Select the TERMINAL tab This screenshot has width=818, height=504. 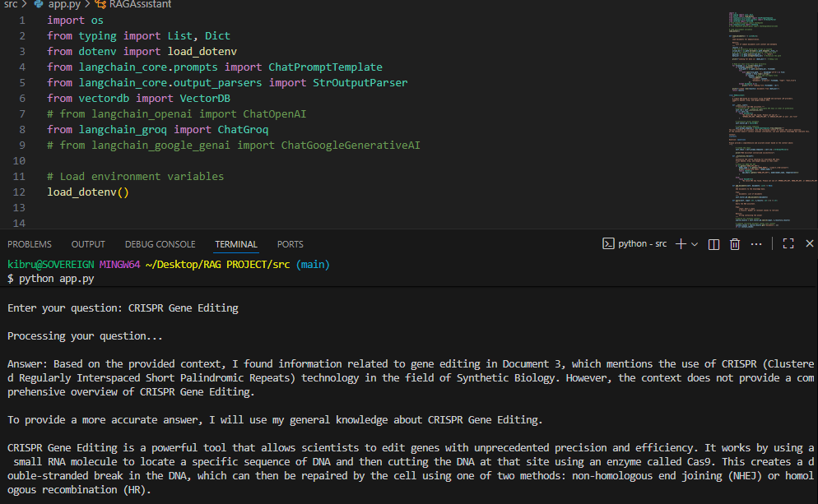coord(236,243)
